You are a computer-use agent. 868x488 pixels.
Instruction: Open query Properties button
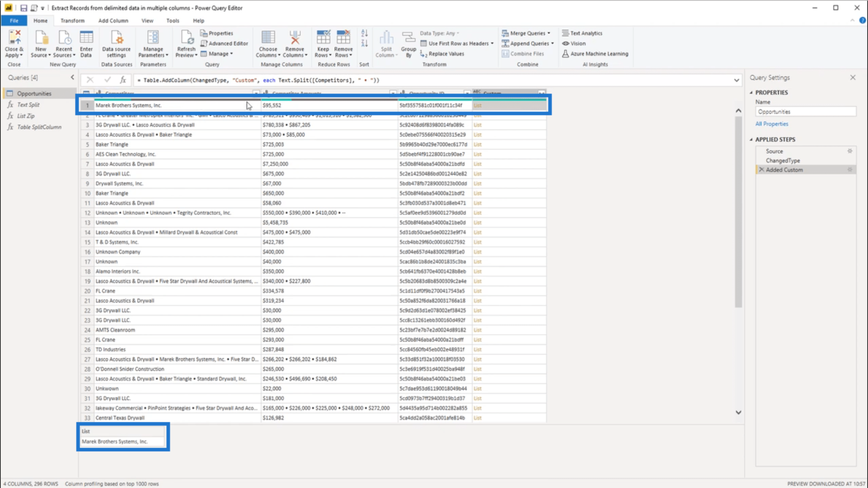coord(217,33)
